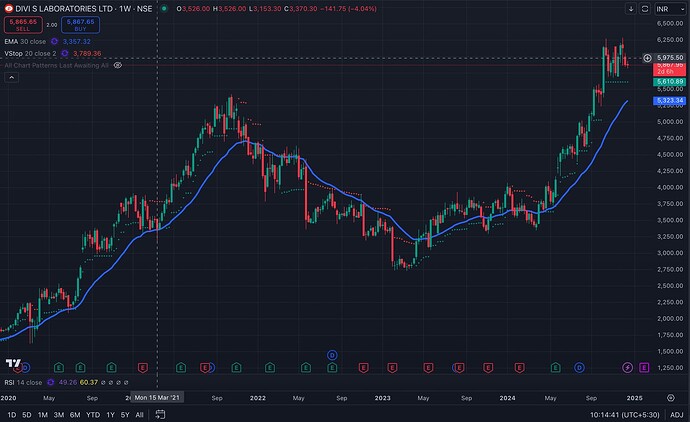Click red earnings E marker nearest 2023 label
Image resolution: width=690 pixels, height=422 pixels.
[392, 367]
